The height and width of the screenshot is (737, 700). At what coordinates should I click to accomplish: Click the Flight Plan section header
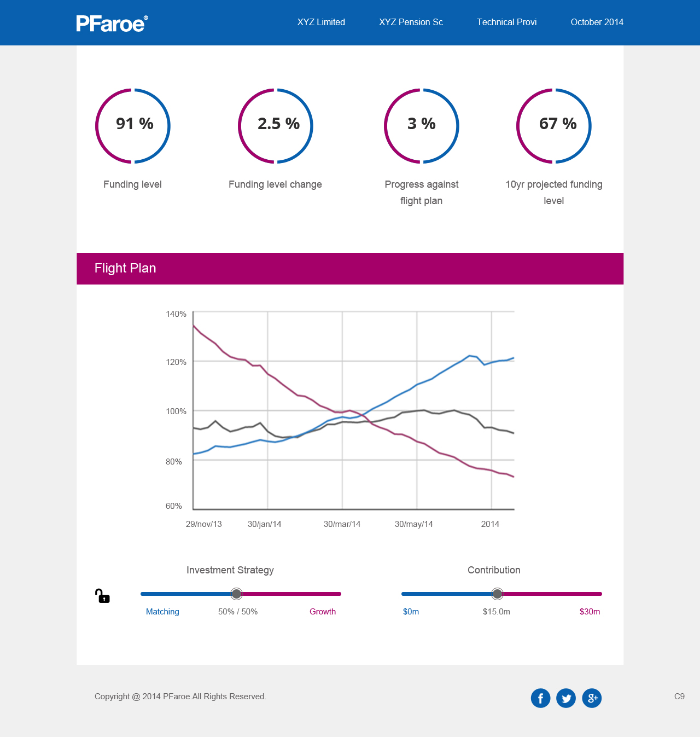[350, 269]
